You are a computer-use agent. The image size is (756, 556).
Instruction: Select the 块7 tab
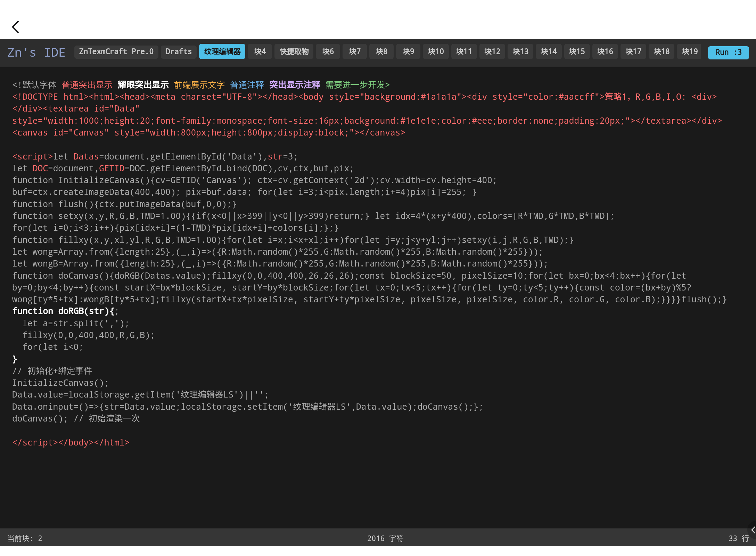point(355,51)
